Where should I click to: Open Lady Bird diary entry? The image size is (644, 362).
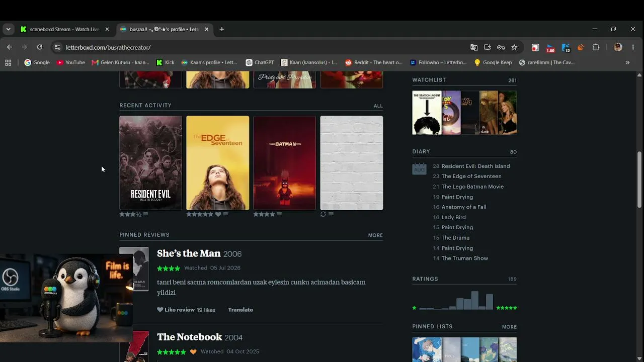tap(453, 217)
